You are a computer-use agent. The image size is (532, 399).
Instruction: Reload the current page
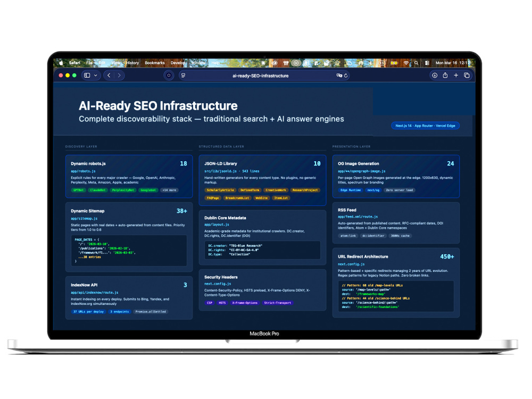click(x=346, y=76)
